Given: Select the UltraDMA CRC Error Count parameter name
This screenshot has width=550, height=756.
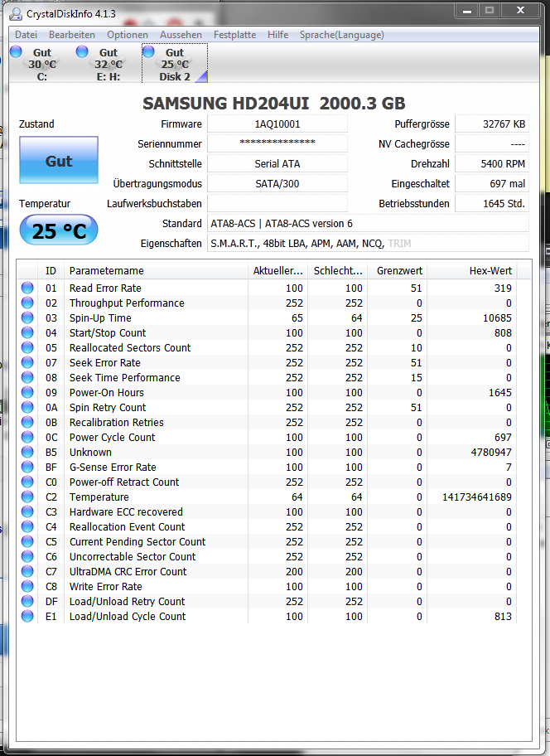Looking at the screenshot, I should [x=128, y=572].
